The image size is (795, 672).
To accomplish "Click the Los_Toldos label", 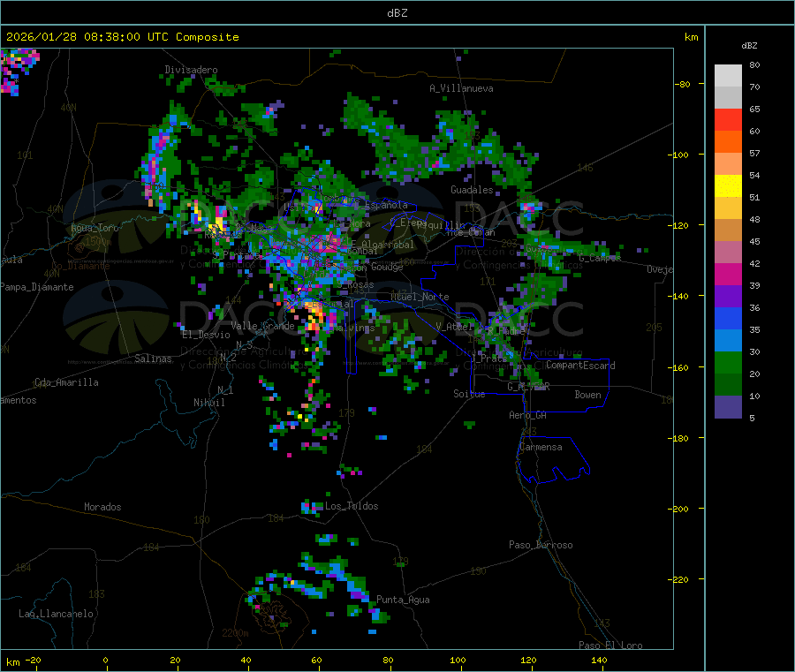I will point(352,506).
